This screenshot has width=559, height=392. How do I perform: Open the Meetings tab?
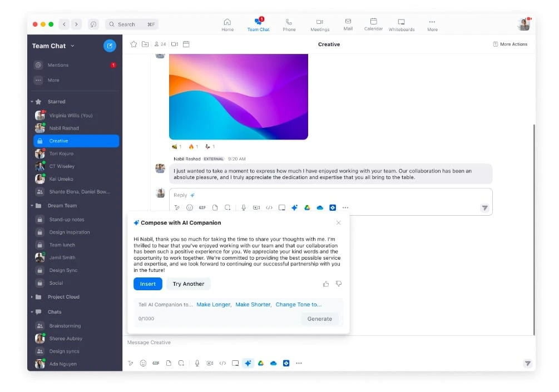tap(320, 25)
